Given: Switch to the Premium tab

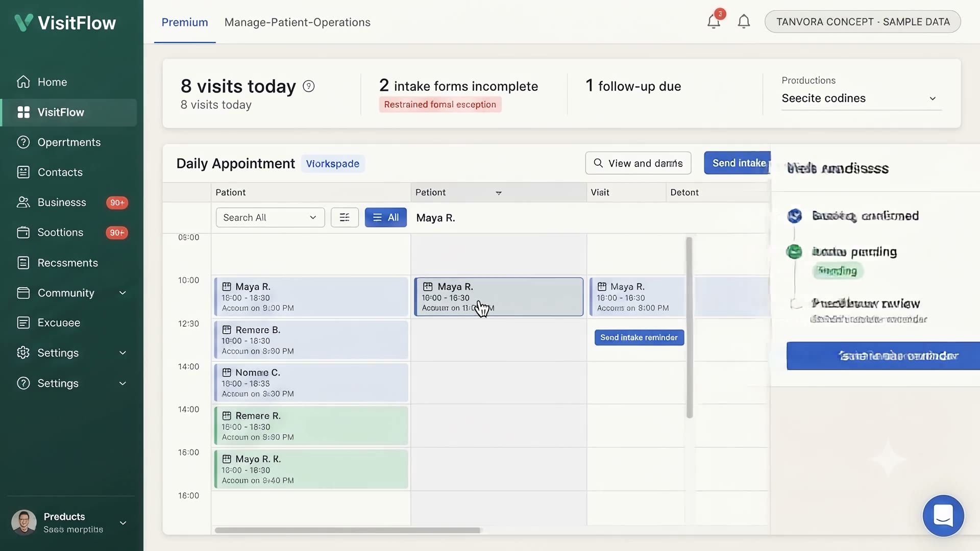Looking at the screenshot, I should [185, 22].
